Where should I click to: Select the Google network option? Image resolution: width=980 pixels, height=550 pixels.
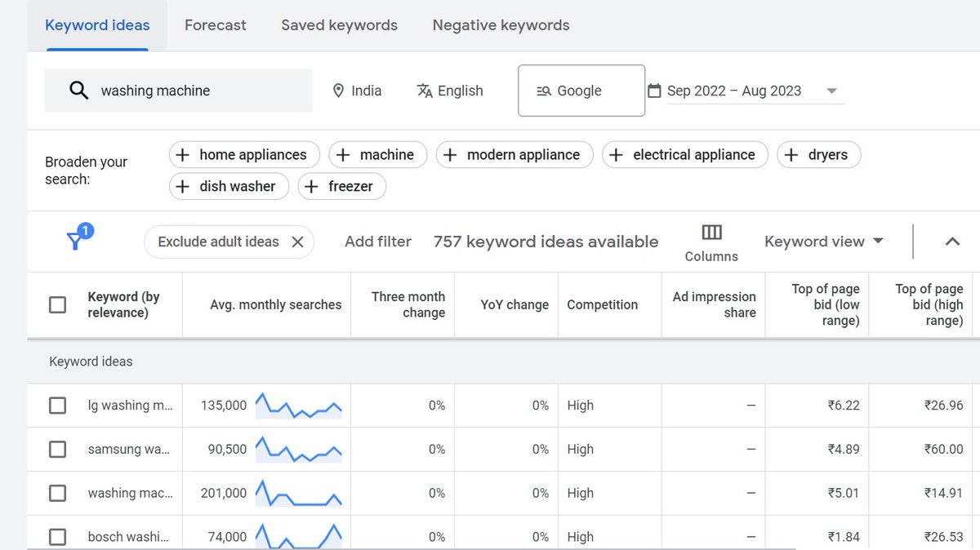[x=581, y=91]
